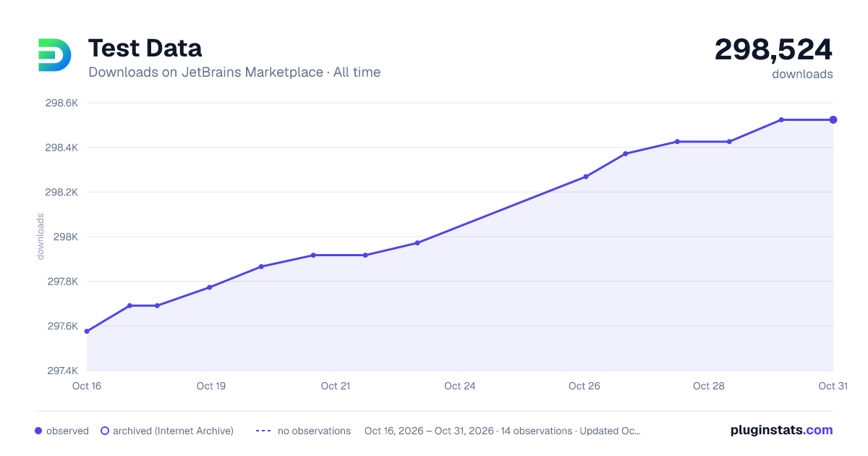Click the 298.2K y-axis label

point(61,193)
